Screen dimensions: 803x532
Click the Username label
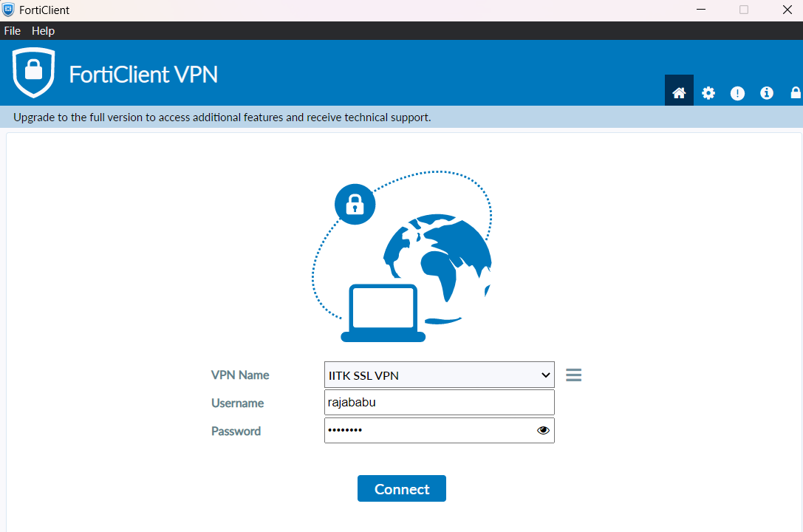[238, 403]
